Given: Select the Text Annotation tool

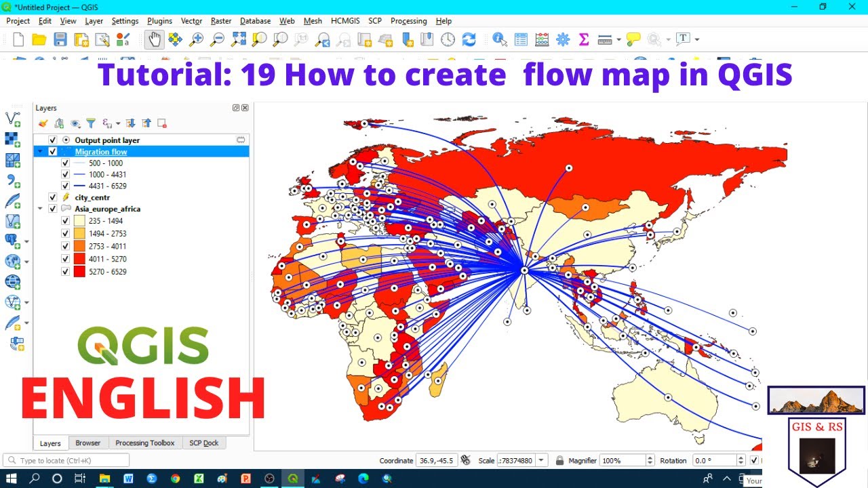Looking at the screenshot, I should [683, 39].
